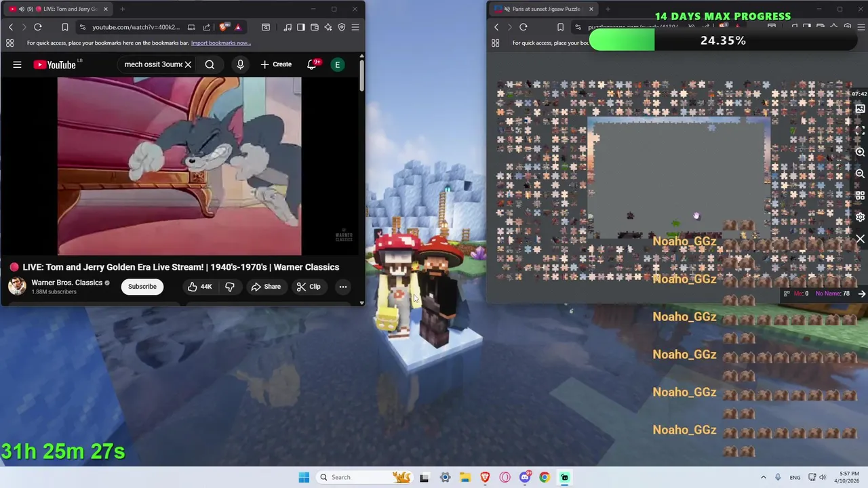Show the puzzle preview image
This screenshot has height=488, width=868.
click(860, 108)
